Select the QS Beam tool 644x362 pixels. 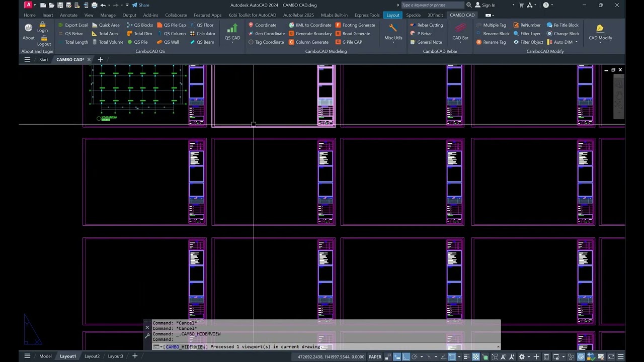click(x=202, y=42)
